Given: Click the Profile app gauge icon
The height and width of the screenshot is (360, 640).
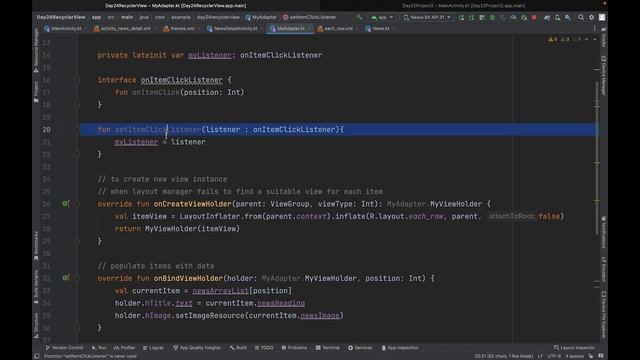Looking at the screenshot, I should tap(513, 18).
